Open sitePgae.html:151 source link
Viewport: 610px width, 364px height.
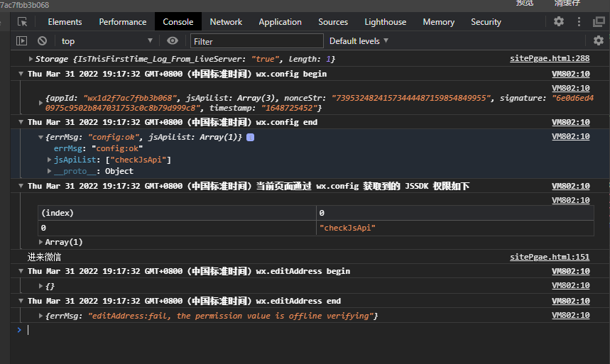(550, 257)
